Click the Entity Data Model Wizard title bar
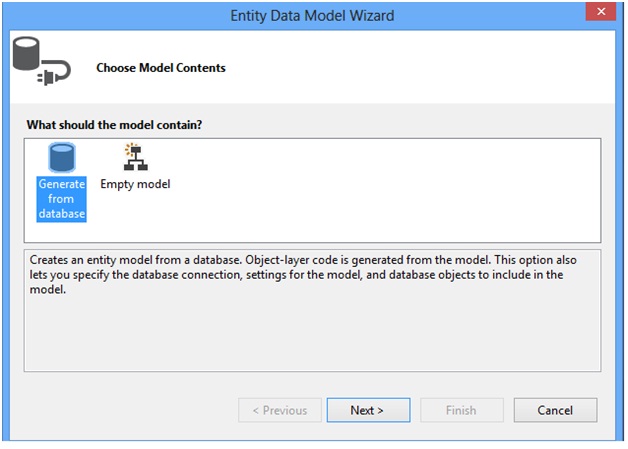The image size is (628, 449). point(312,15)
